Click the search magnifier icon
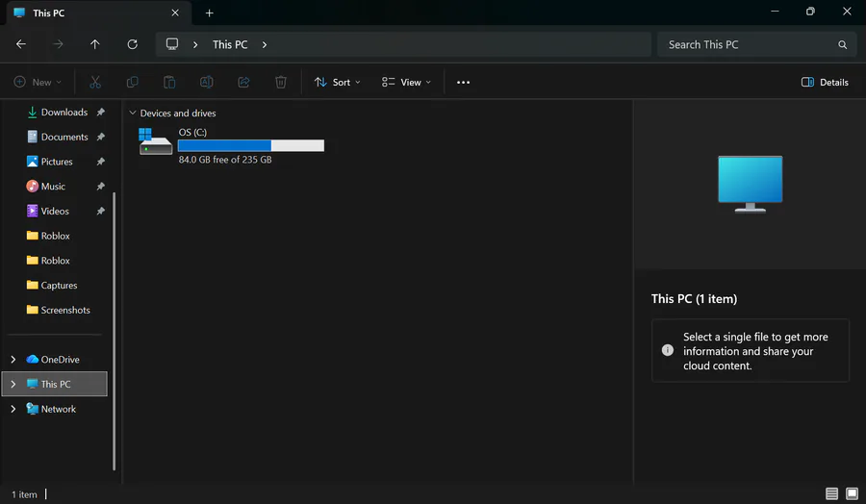Image resolution: width=866 pixels, height=504 pixels. coord(842,44)
